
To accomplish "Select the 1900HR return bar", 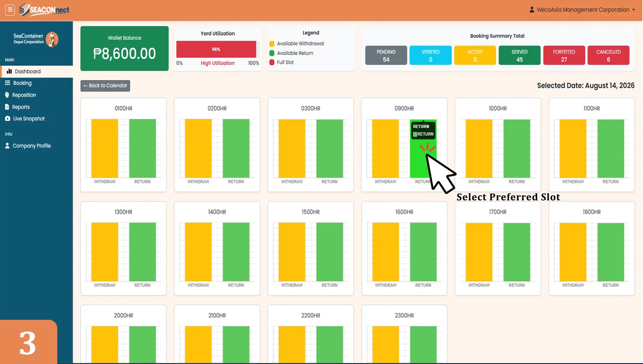I will pyautogui.click(x=611, y=252).
